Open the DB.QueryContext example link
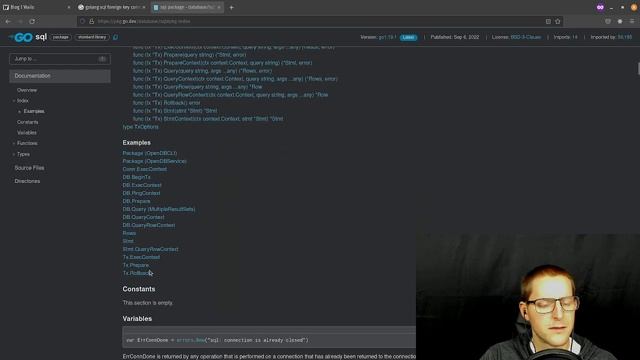640x360 pixels. tap(143, 217)
